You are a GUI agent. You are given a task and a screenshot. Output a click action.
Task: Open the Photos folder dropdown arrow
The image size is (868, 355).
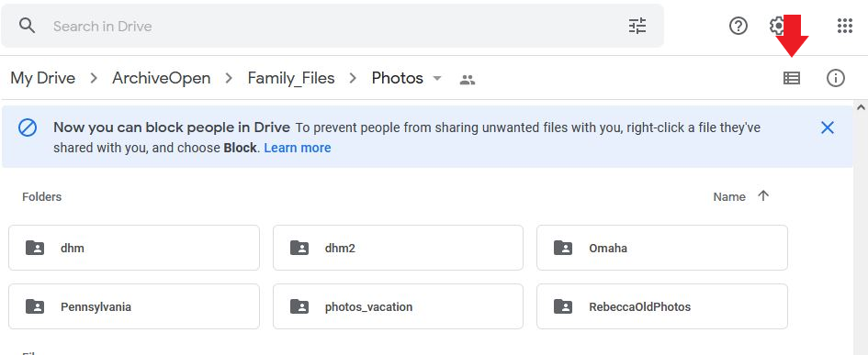tap(437, 79)
